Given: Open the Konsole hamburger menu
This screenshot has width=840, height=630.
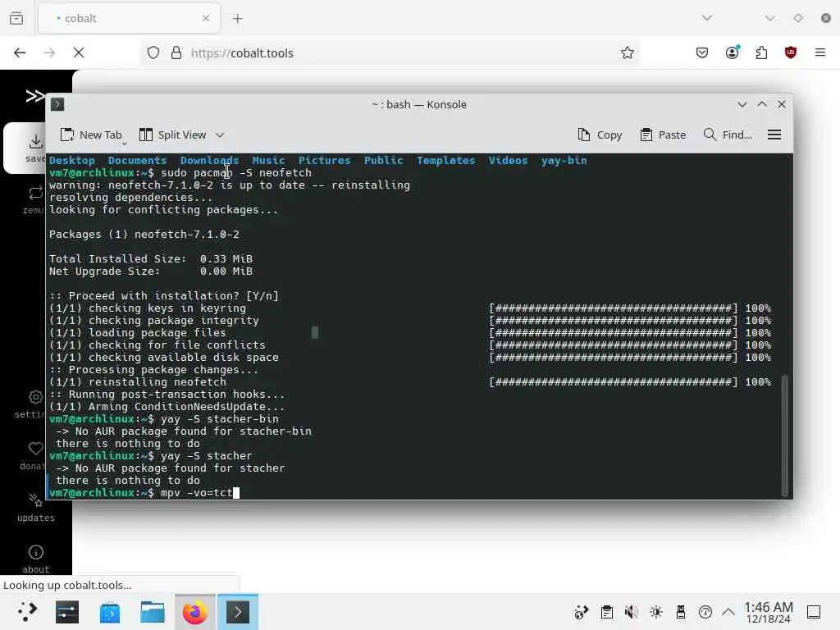Looking at the screenshot, I should [774, 135].
